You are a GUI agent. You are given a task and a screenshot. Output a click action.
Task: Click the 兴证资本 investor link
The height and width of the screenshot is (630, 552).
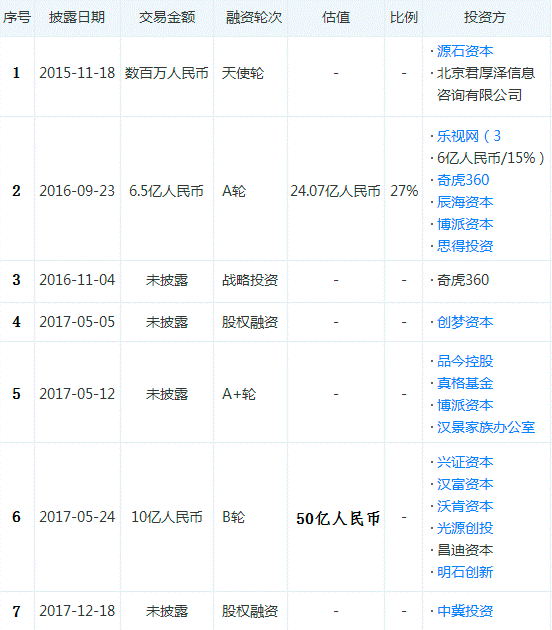tap(465, 462)
